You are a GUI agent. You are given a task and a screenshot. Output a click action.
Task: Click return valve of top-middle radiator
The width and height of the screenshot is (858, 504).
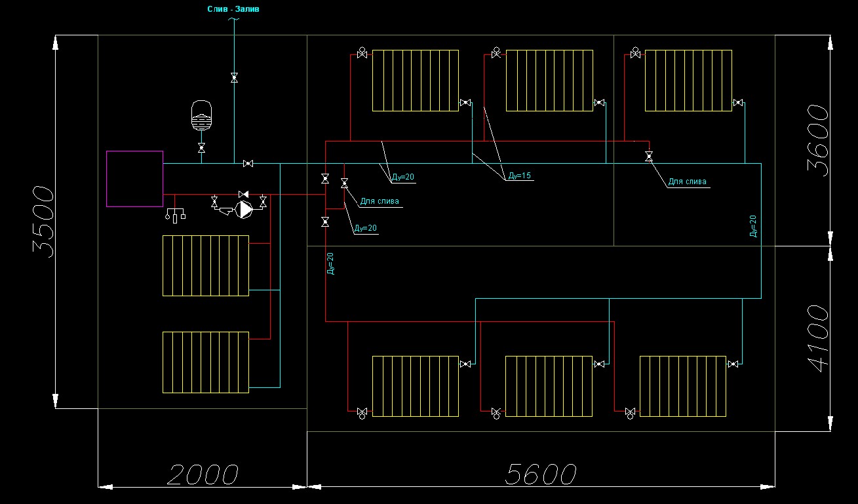point(599,102)
